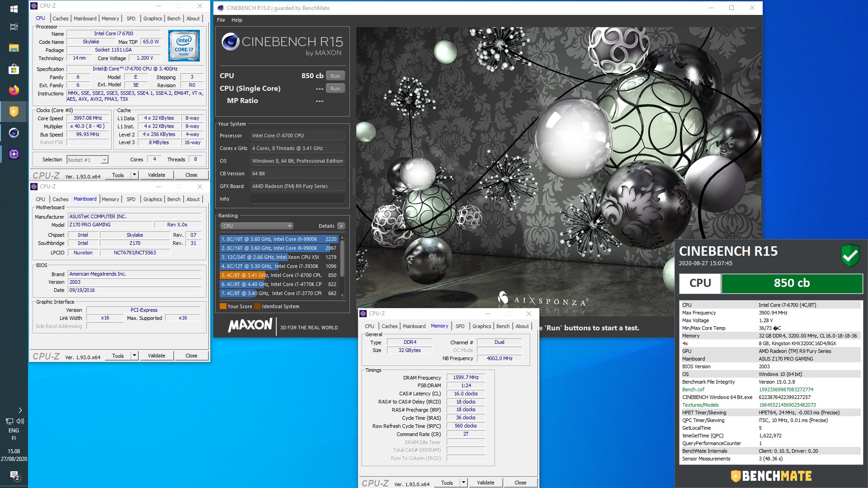
Task: Open the Socket #1 selection dropdown
Action: pyautogui.click(x=87, y=160)
